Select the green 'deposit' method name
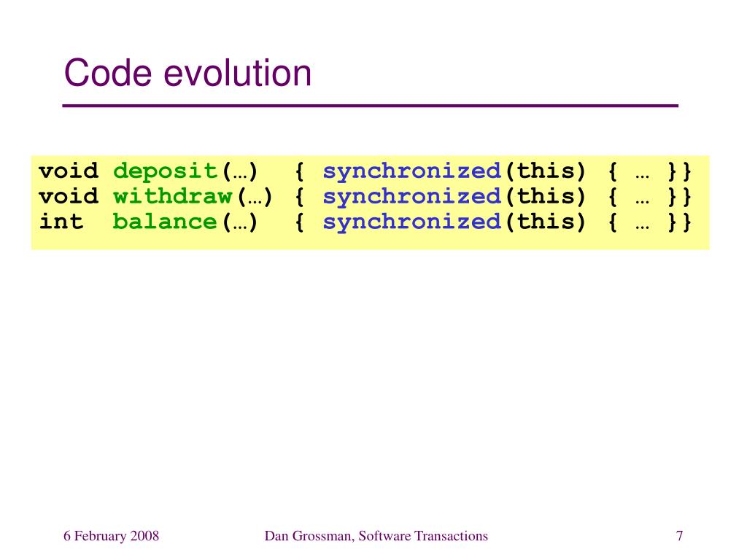 [x=166, y=171]
